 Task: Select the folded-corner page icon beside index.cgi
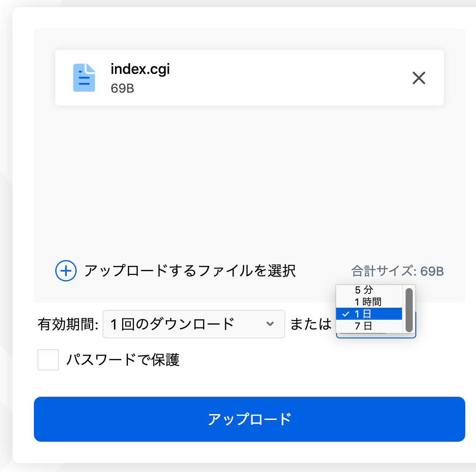pos(84,77)
